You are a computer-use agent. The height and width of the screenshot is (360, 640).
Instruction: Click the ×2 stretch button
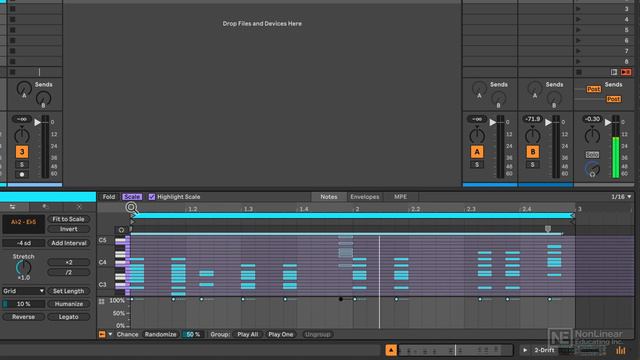coord(69,262)
